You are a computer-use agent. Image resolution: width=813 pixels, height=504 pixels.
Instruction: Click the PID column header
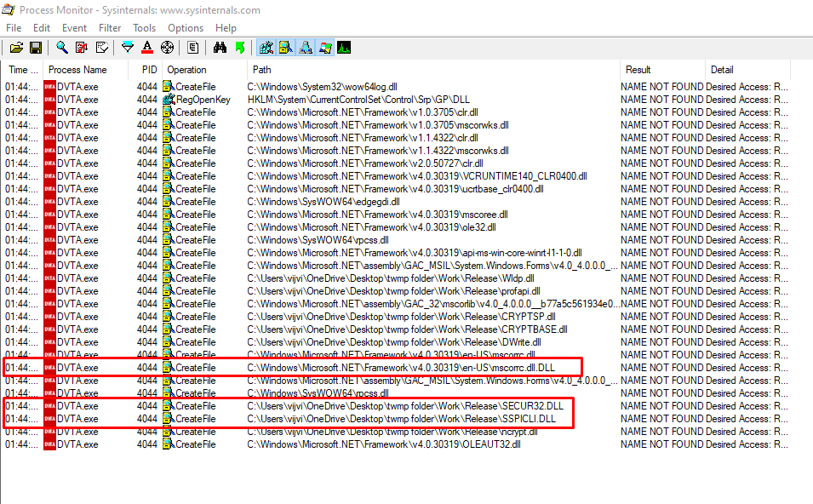pyautogui.click(x=146, y=70)
